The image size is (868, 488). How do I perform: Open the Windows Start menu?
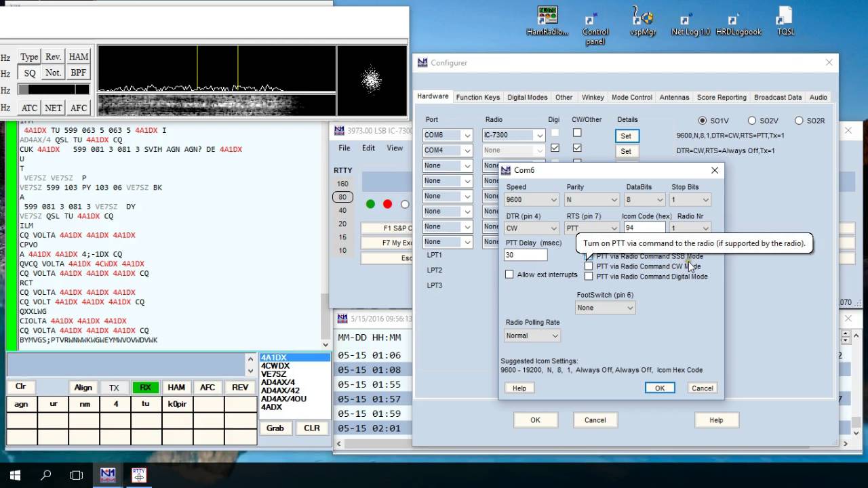[15, 475]
